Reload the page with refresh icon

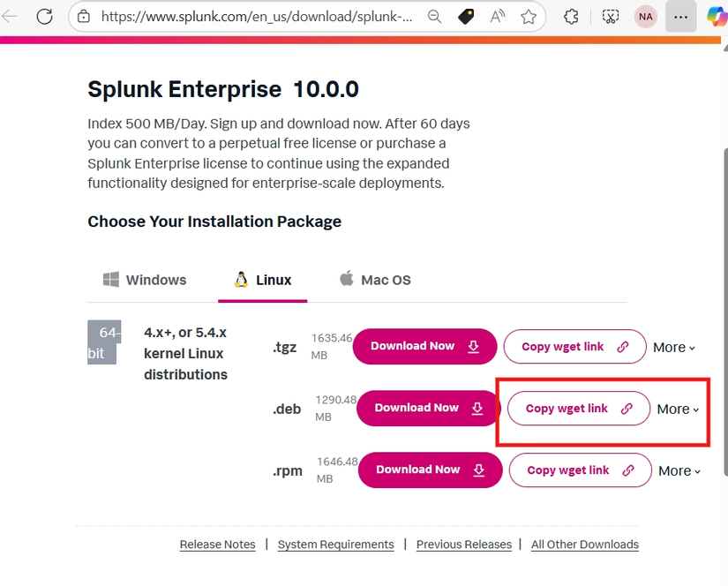[x=45, y=17]
